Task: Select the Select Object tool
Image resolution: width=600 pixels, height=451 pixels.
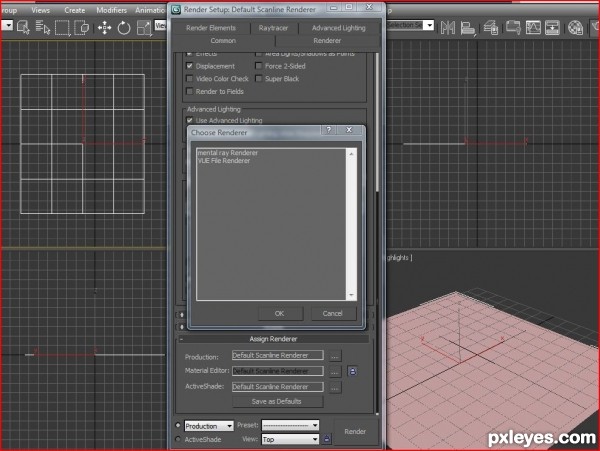Action: pos(23,28)
